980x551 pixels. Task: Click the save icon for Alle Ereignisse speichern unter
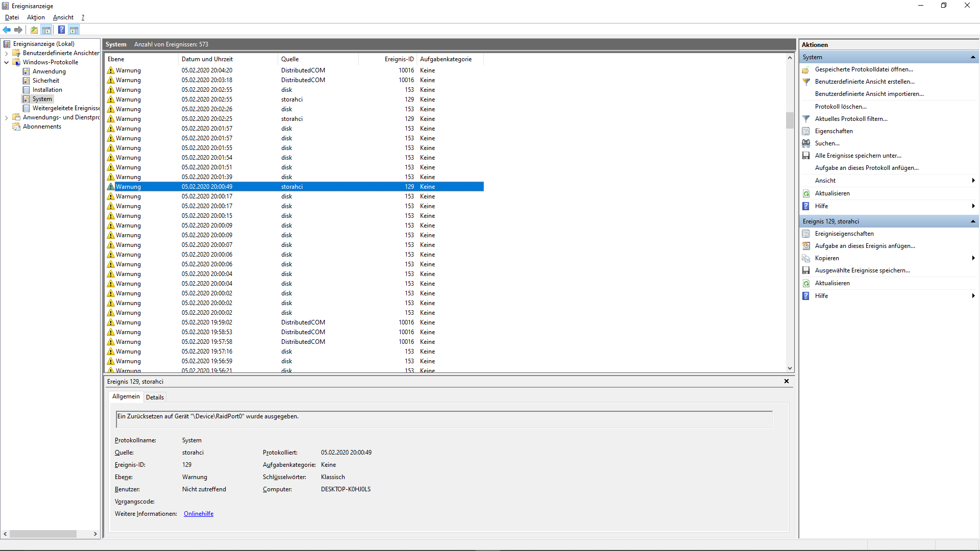coord(806,156)
